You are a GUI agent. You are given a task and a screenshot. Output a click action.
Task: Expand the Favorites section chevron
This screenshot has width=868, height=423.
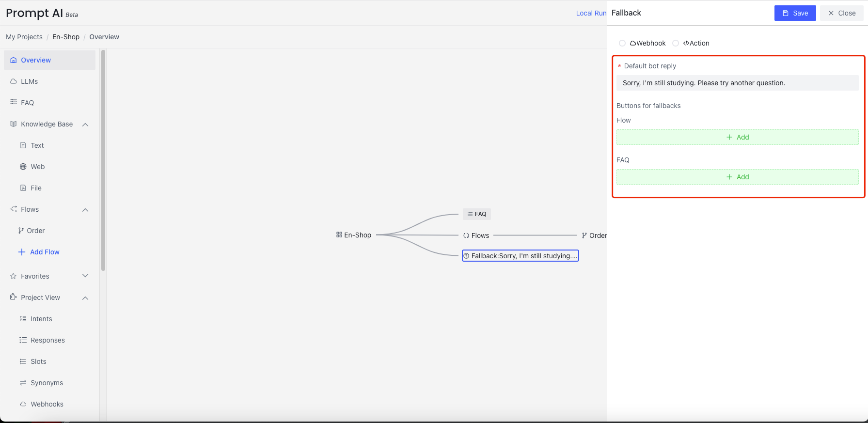click(85, 276)
